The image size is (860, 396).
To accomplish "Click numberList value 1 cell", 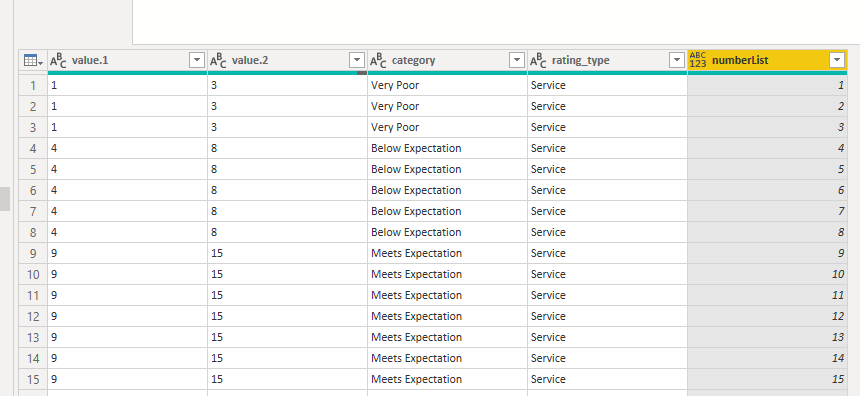I will click(767, 86).
